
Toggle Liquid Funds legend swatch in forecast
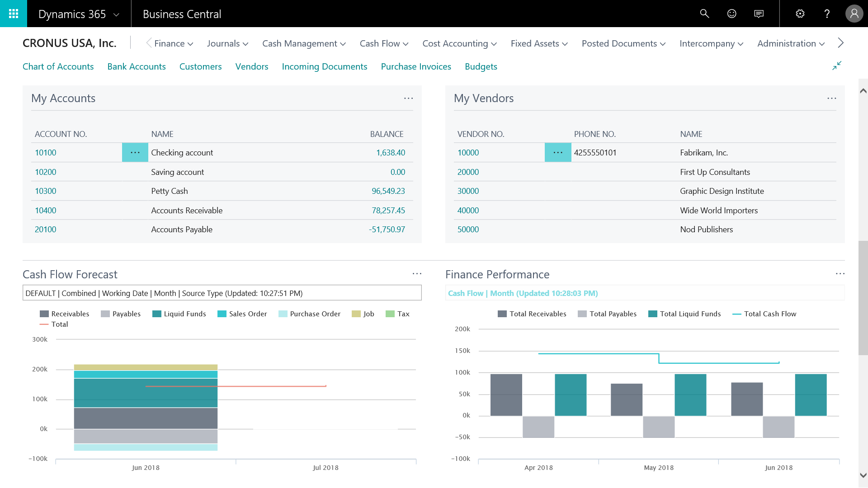click(157, 314)
